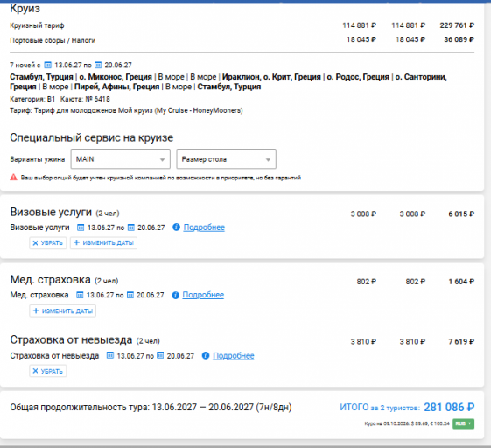Open Подробнее link for Страховка от невыезда
Image resolution: width=491 pixels, height=448 pixels.
(234, 356)
